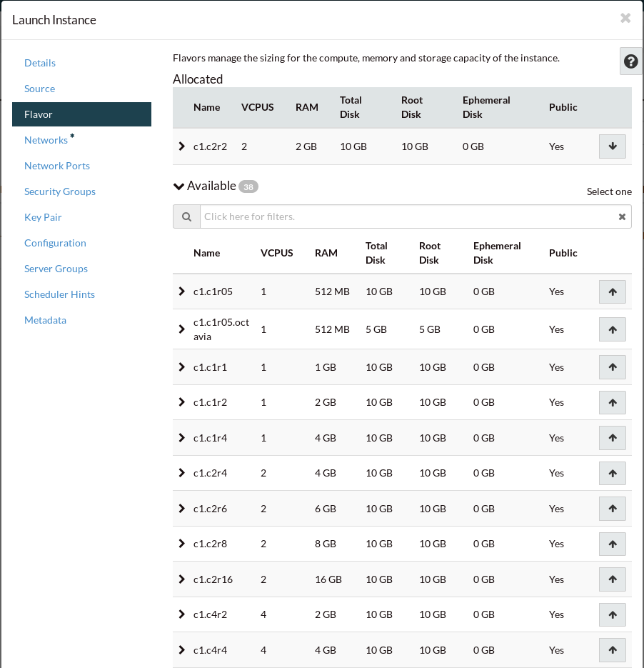Open the Security Groups step
This screenshot has width=644, height=668.
pos(60,191)
